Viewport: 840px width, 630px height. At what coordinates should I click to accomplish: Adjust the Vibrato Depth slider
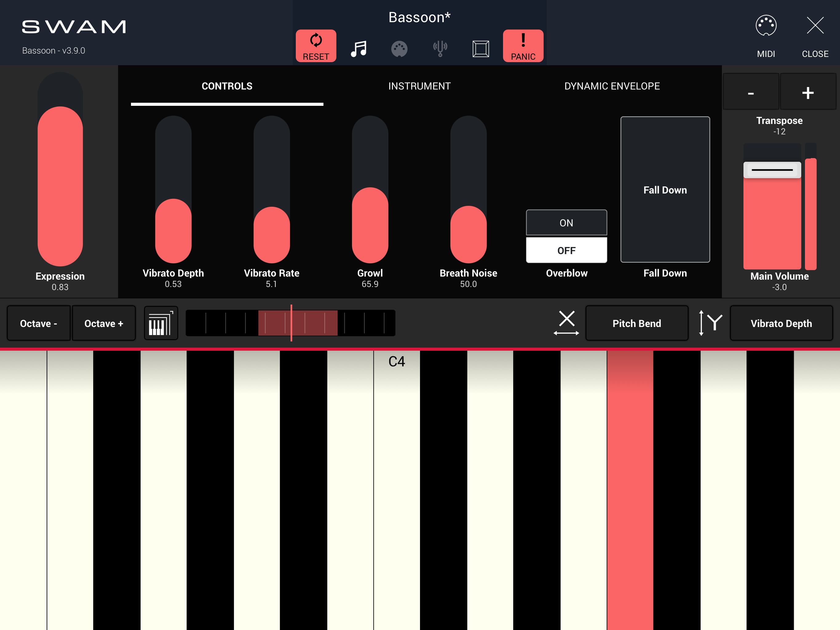[x=173, y=189]
